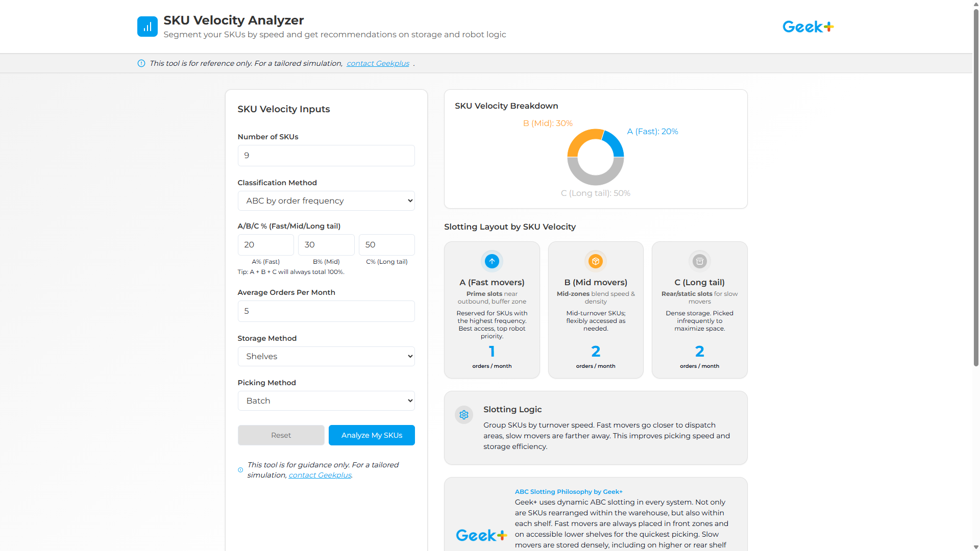Click the A% (Fast) percentage field
The image size is (980, 551).
click(x=265, y=244)
